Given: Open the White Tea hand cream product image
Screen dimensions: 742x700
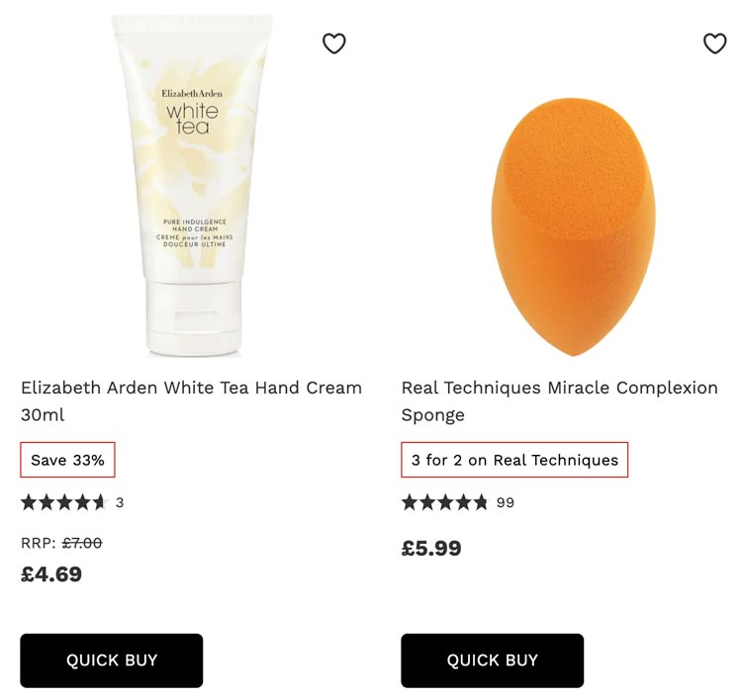Looking at the screenshot, I should coord(193,186).
